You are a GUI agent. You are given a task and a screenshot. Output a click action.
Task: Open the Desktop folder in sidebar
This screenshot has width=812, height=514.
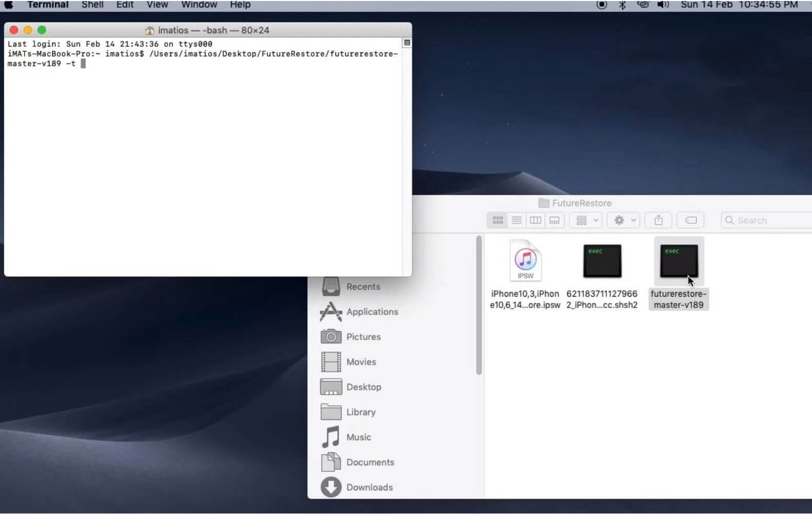coord(363,387)
